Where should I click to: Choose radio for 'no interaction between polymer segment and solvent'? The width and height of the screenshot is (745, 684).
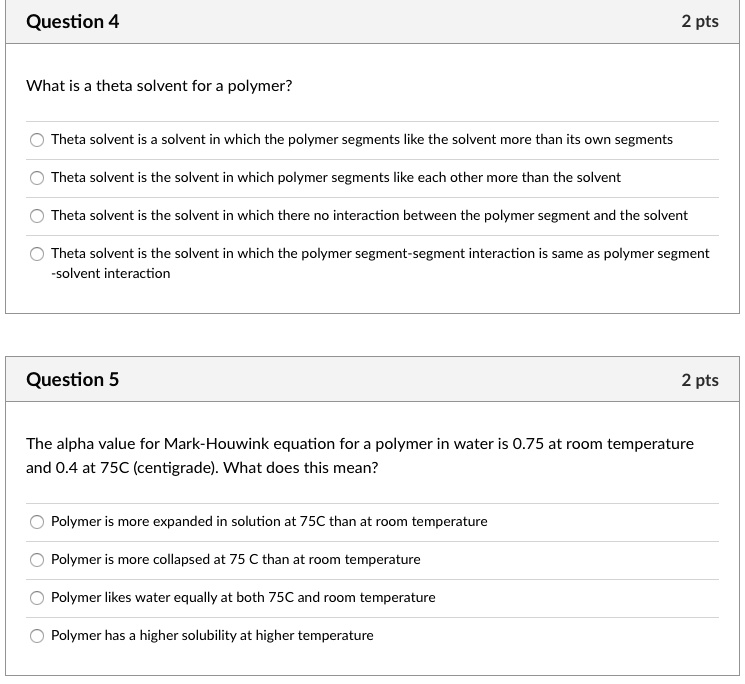[x=37, y=216]
